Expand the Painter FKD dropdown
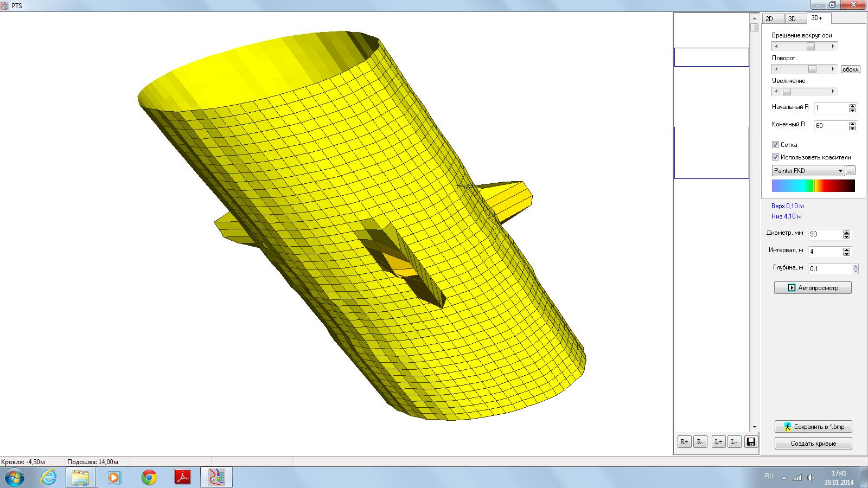This screenshot has width=868, height=488. click(840, 171)
